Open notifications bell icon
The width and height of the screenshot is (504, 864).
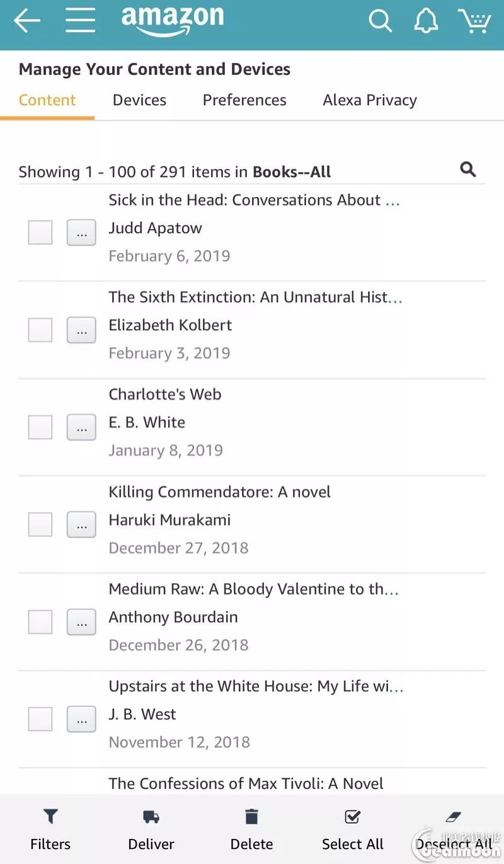pos(426,21)
